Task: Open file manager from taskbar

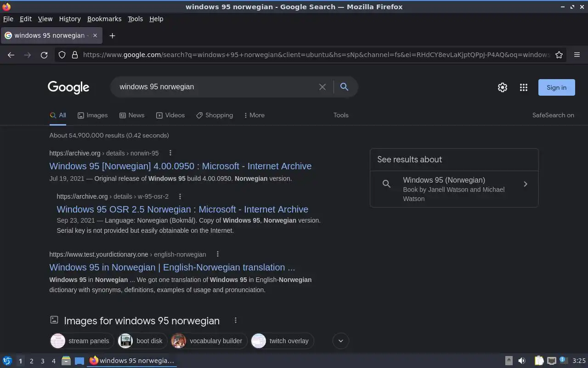Action: (66, 361)
